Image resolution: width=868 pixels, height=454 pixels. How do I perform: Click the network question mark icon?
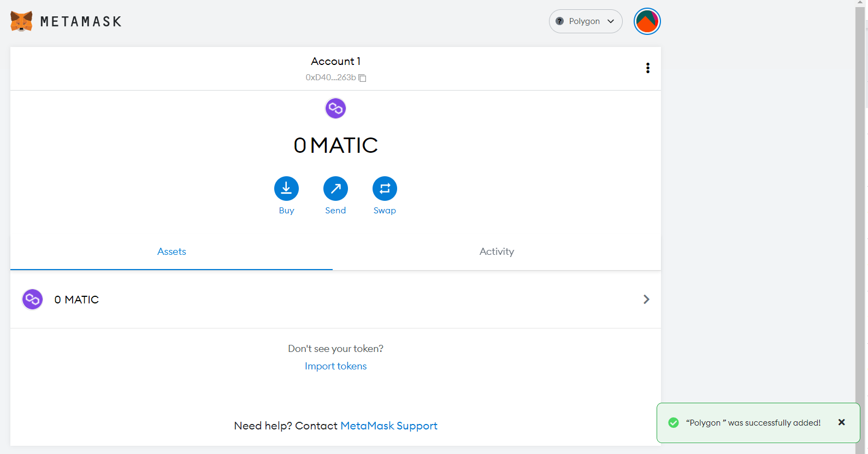click(559, 21)
